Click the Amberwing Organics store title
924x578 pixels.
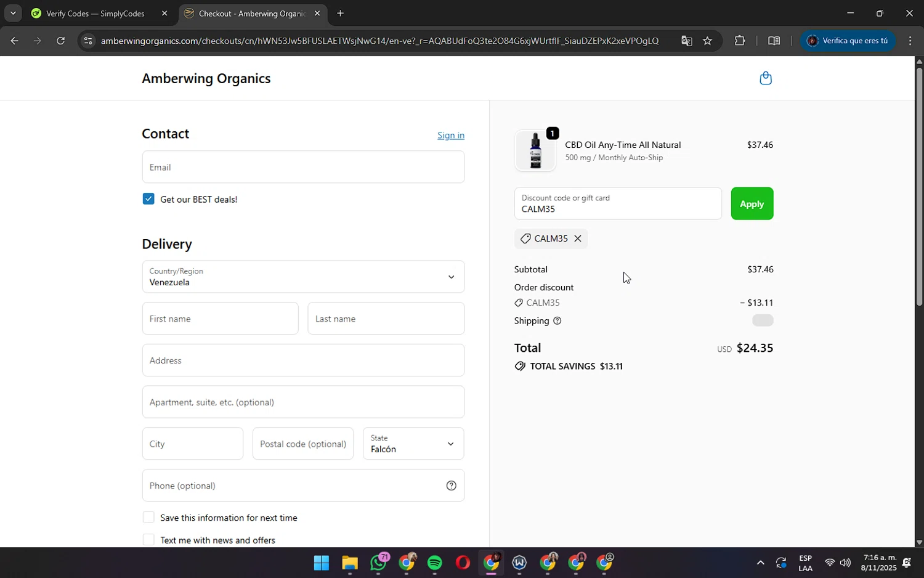click(x=206, y=78)
